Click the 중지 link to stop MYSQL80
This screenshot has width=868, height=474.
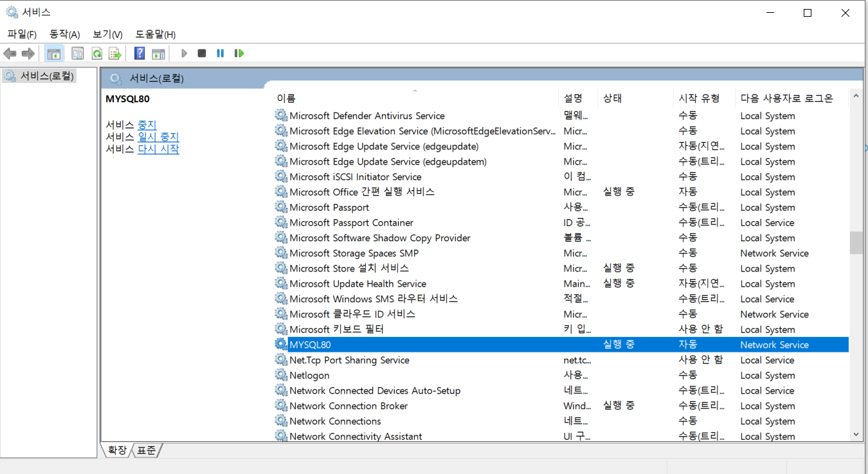pos(147,123)
